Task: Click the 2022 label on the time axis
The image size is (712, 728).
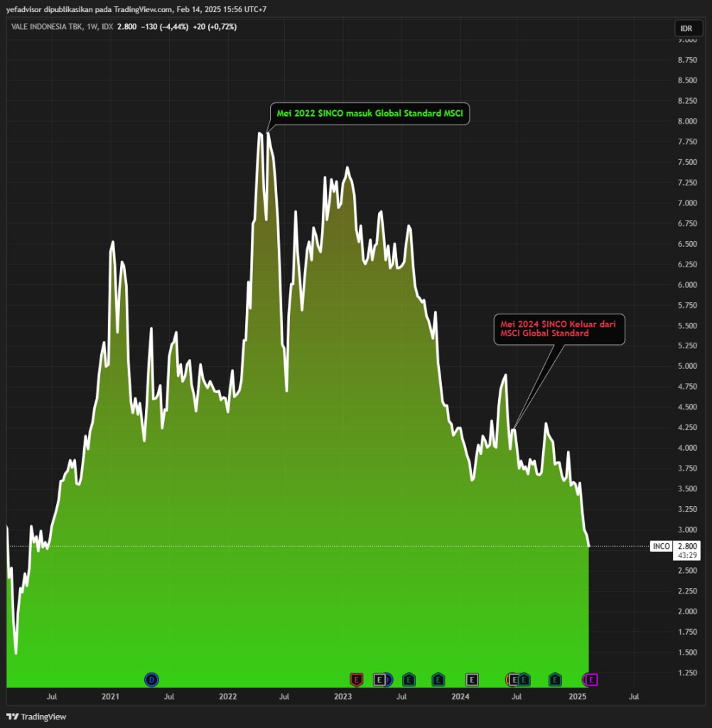Action: click(x=228, y=697)
